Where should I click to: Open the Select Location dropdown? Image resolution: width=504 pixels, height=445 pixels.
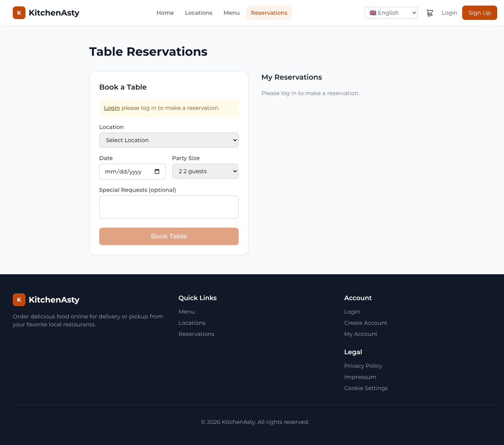click(169, 140)
